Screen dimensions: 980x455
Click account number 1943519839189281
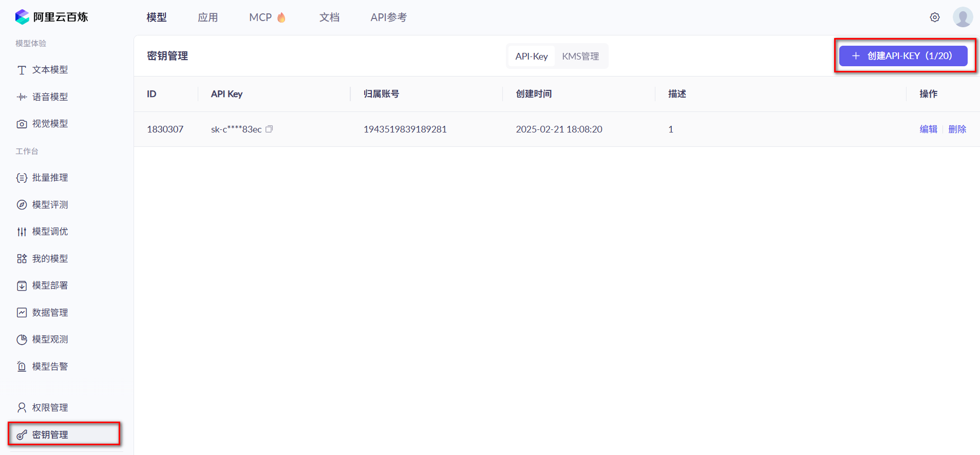(405, 129)
